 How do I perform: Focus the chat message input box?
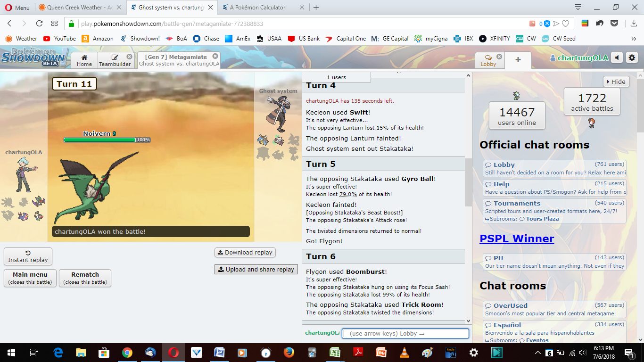point(405,333)
